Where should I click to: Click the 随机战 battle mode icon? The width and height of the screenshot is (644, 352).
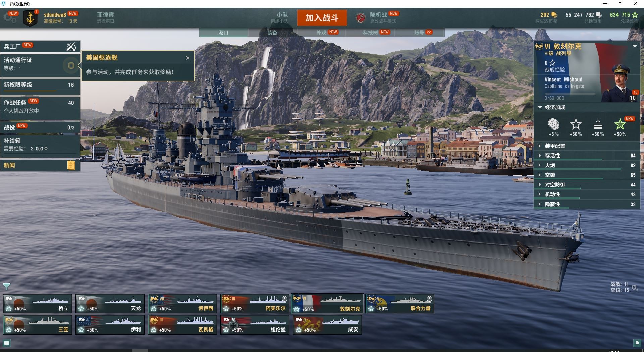pyautogui.click(x=361, y=17)
